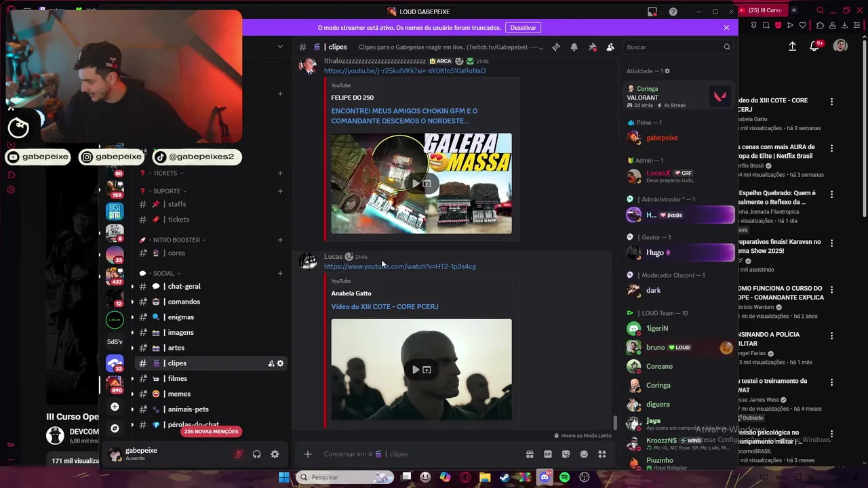Add a server plus button in sidebar

(115, 407)
